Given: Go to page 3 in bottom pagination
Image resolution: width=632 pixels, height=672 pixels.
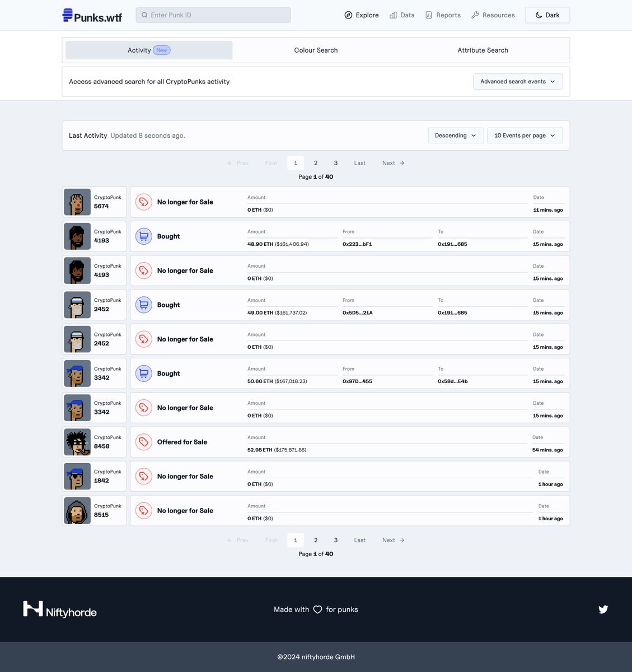Looking at the screenshot, I should (336, 540).
